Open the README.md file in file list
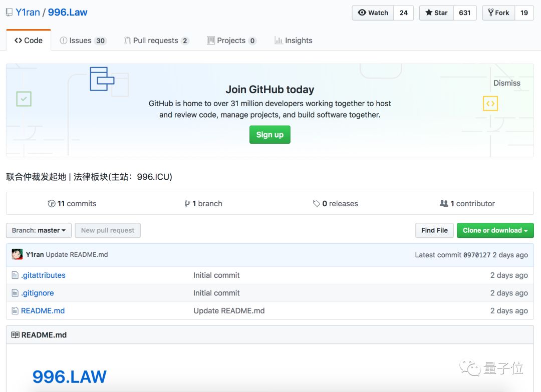The image size is (541, 392). 43,310
